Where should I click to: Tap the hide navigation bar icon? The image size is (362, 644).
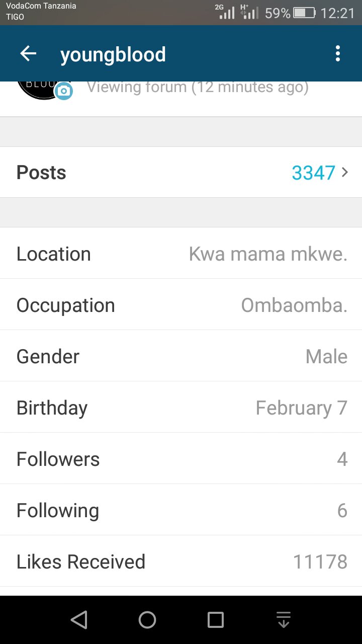284,620
